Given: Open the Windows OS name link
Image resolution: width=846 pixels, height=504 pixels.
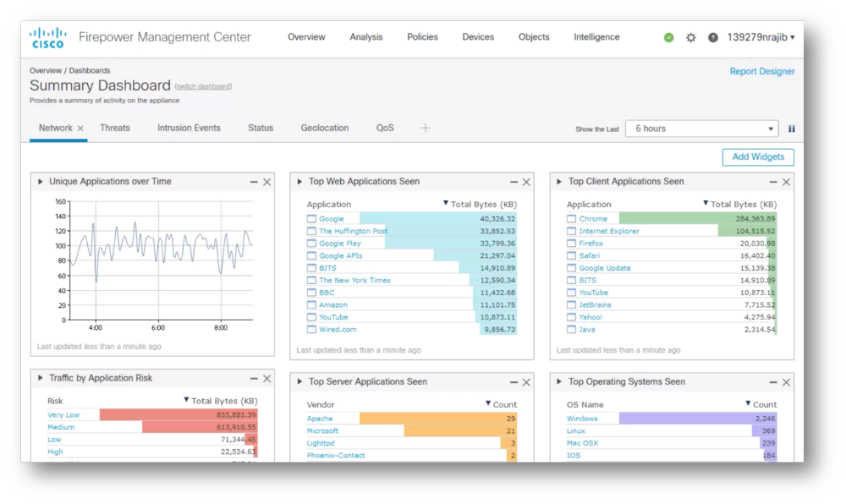Looking at the screenshot, I should click(x=582, y=419).
